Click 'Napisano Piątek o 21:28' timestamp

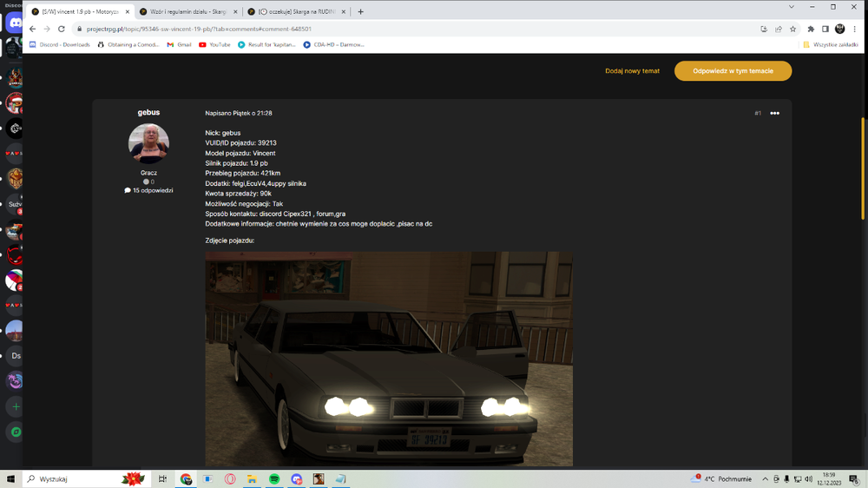(x=239, y=113)
